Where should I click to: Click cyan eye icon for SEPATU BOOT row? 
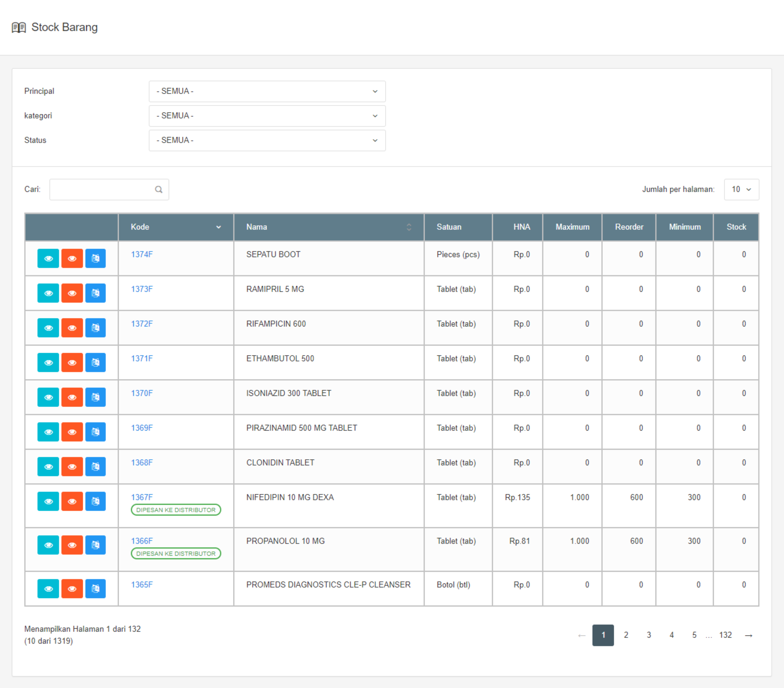click(48, 258)
